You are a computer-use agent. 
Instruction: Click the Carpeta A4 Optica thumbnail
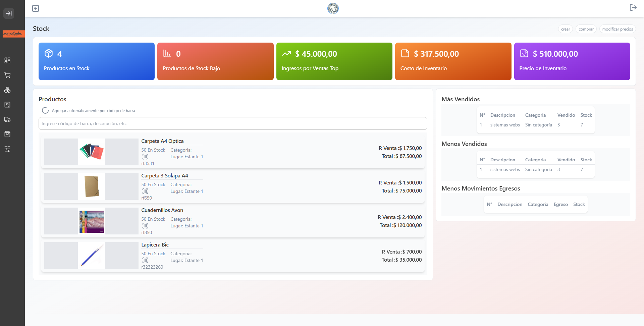point(91,152)
